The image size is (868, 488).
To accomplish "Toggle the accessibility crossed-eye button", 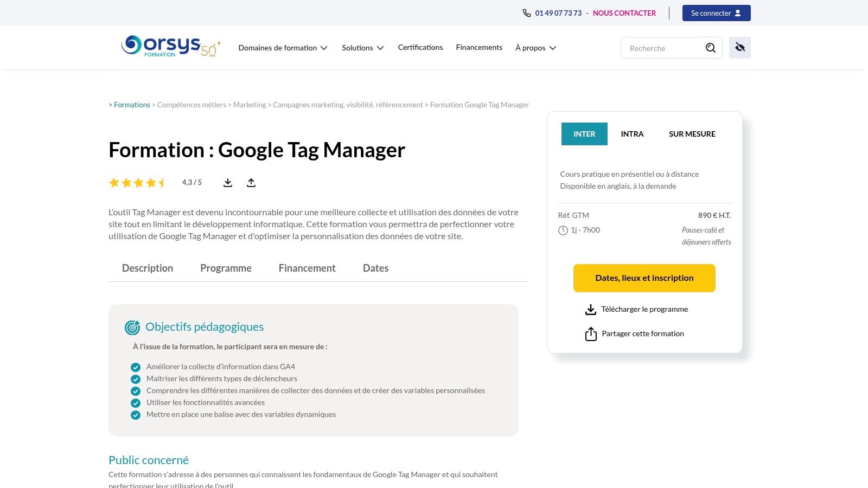I will 740,48.
